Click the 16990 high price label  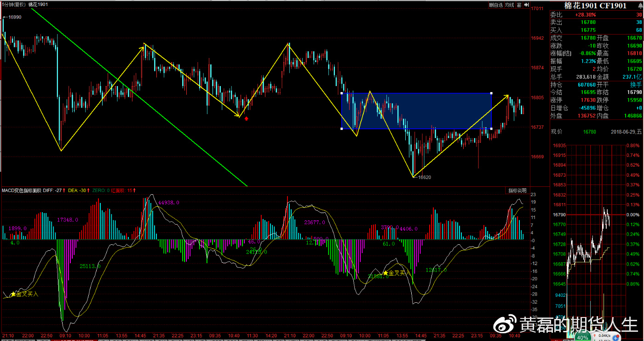[15, 17]
